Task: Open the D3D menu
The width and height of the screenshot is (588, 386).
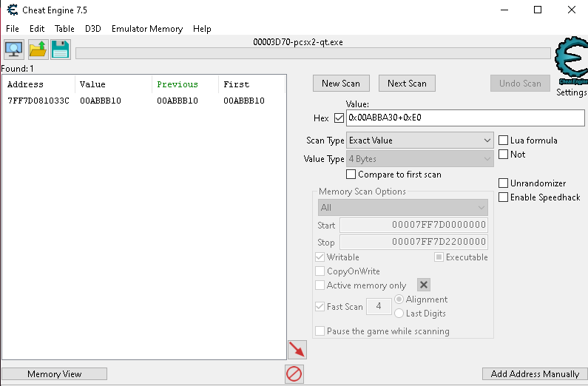Action: point(93,29)
